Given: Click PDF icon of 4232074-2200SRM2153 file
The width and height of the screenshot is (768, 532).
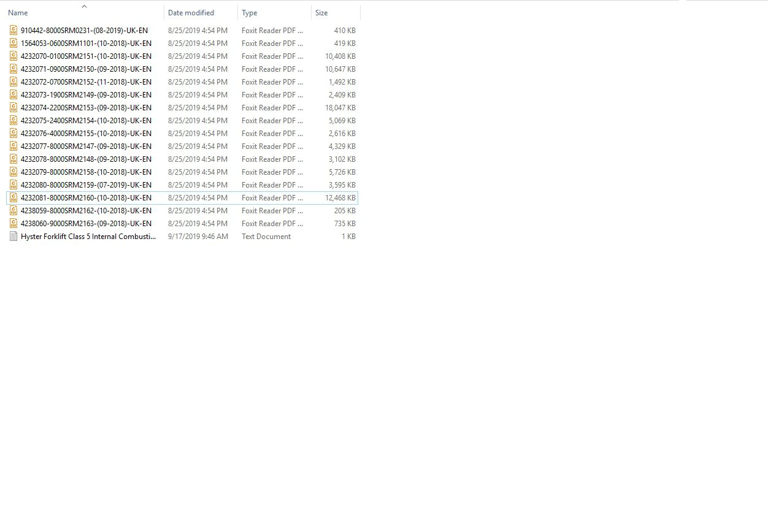Looking at the screenshot, I should point(13,107).
